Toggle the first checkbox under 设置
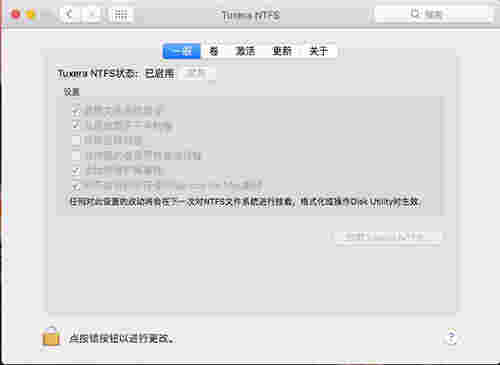Screen dimensions: 500x365 [76, 109]
